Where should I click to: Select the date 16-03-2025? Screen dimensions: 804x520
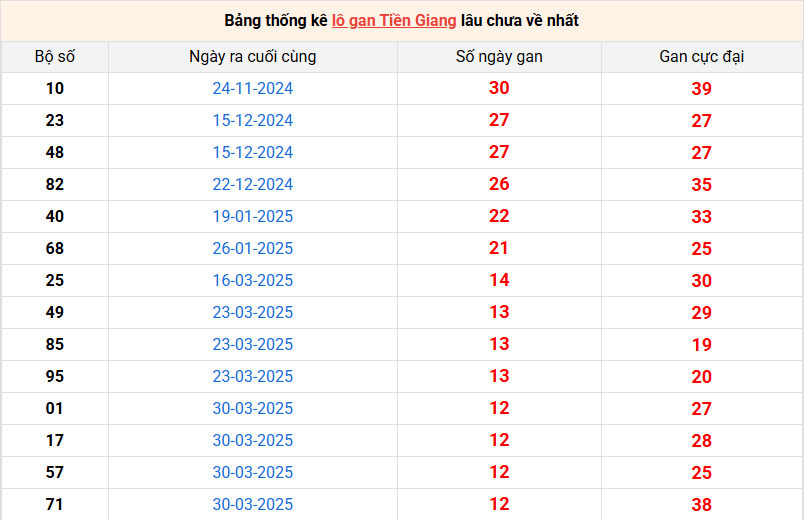click(x=252, y=280)
